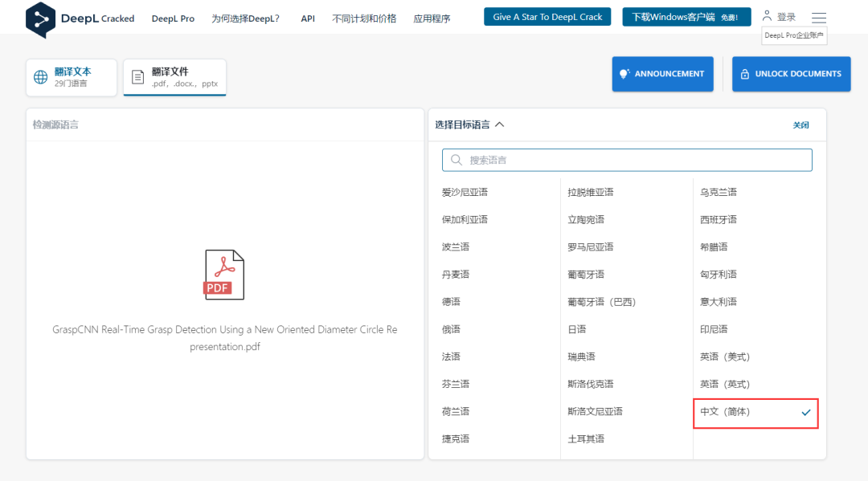This screenshot has width=868, height=481.
Task: Select 立陶宛语 as target language
Action: pyautogui.click(x=586, y=219)
